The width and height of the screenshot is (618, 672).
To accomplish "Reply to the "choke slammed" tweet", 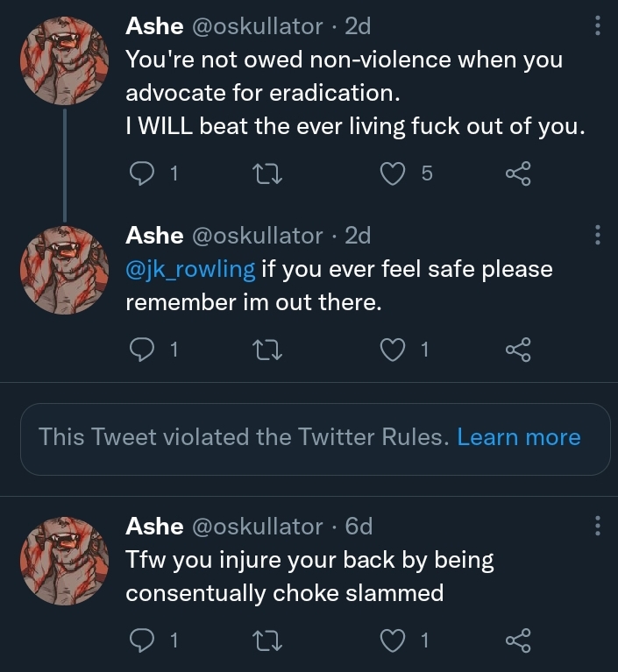I will click(141, 640).
